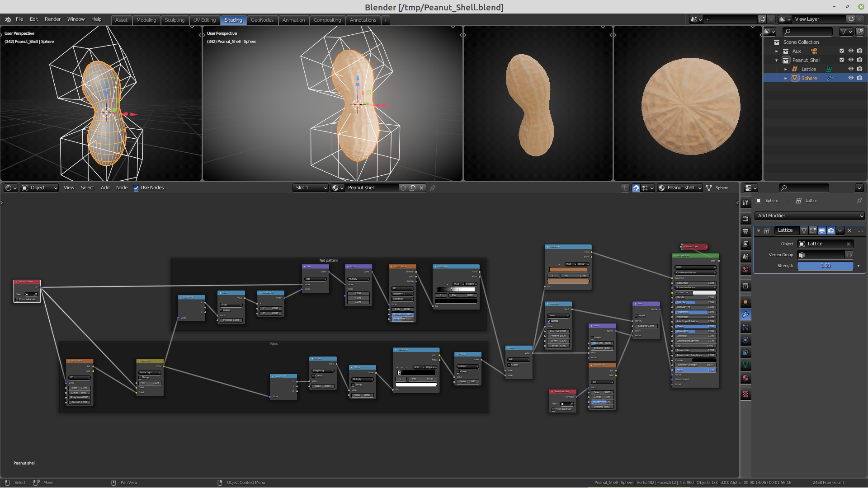This screenshot has width=868, height=488.
Task: Open the Slot 1 dropdown
Action: click(x=311, y=188)
